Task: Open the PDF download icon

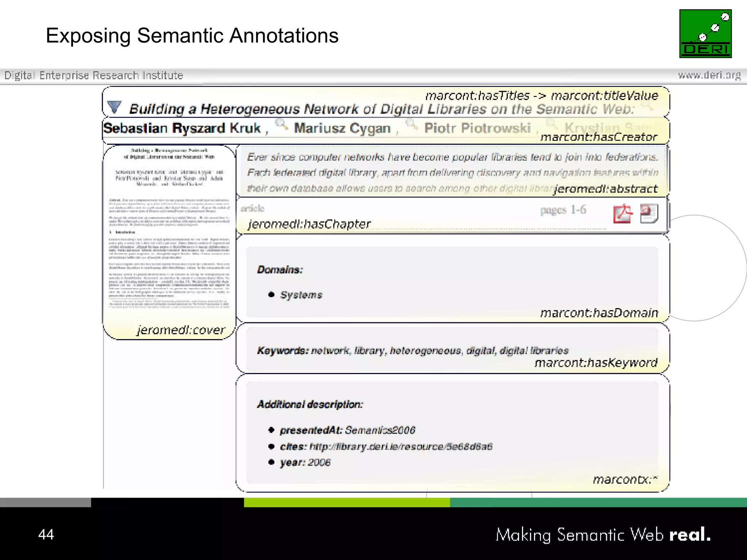Action: 623,213
